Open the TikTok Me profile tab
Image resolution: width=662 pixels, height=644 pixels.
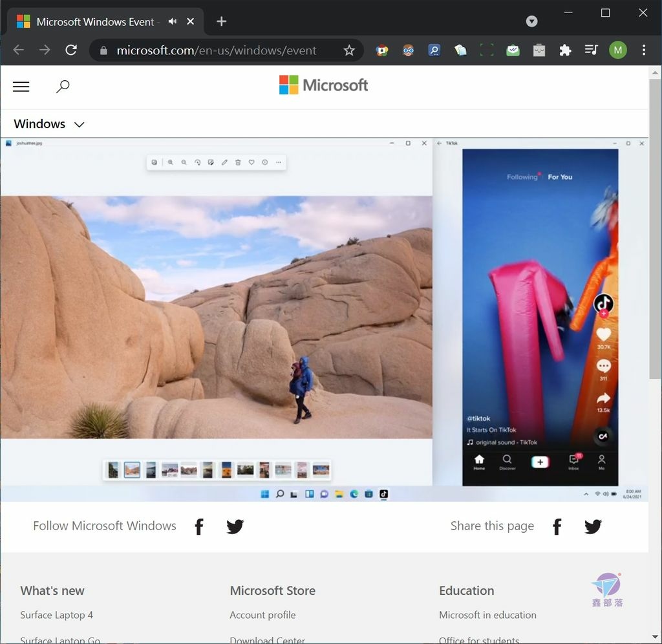tap(601, 462)
